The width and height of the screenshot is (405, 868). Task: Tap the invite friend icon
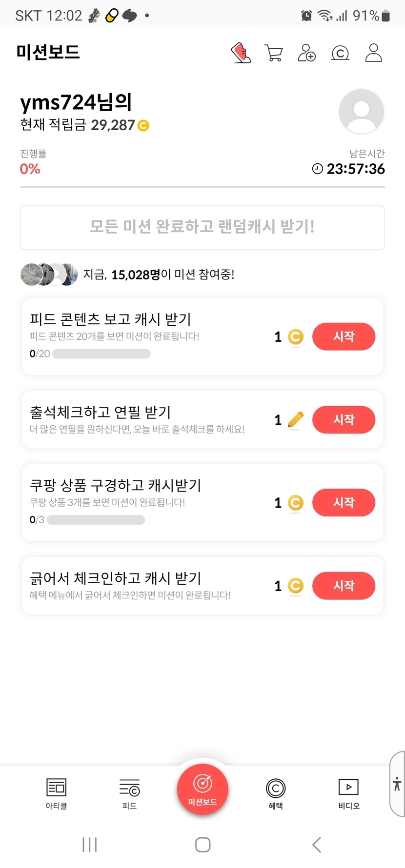click(x=306, y=53)
